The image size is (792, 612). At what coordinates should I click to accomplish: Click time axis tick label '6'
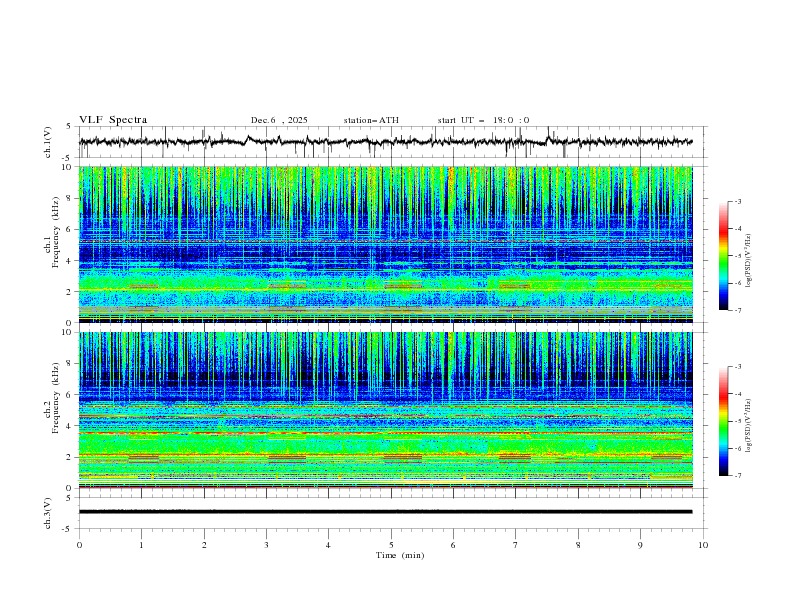coord(453,545)
